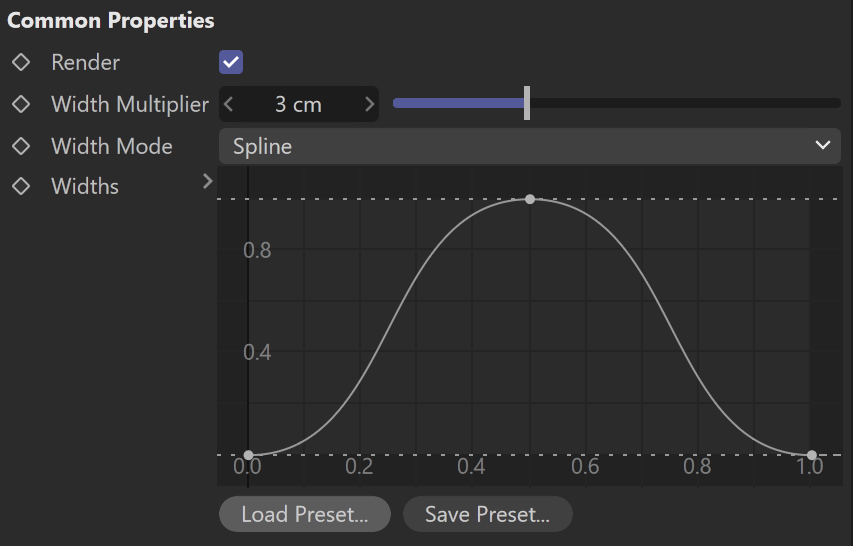This screenshot has height=546, width=853.
Task: Click the Width Multiplier slider handle
Action: [527, 103]
